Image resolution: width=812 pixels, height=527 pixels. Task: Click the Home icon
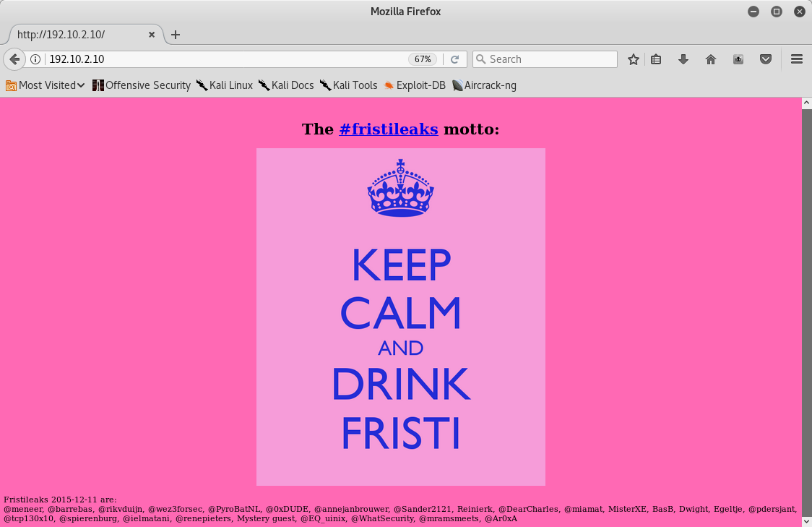711,59
